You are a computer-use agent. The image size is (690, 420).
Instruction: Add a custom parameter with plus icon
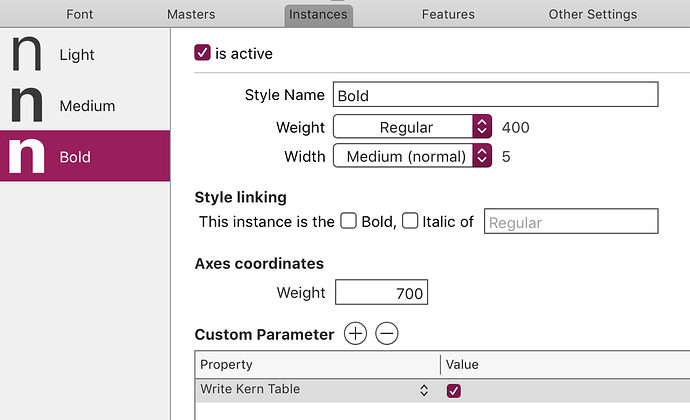[355, 333]
